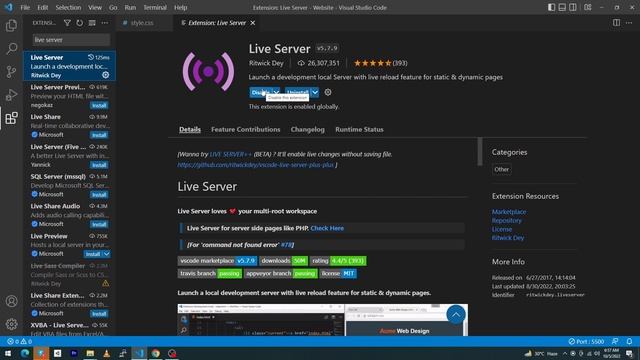Uninstall the Live Server extension
This screenshot has width=640, height=360.
coord(298,92)
